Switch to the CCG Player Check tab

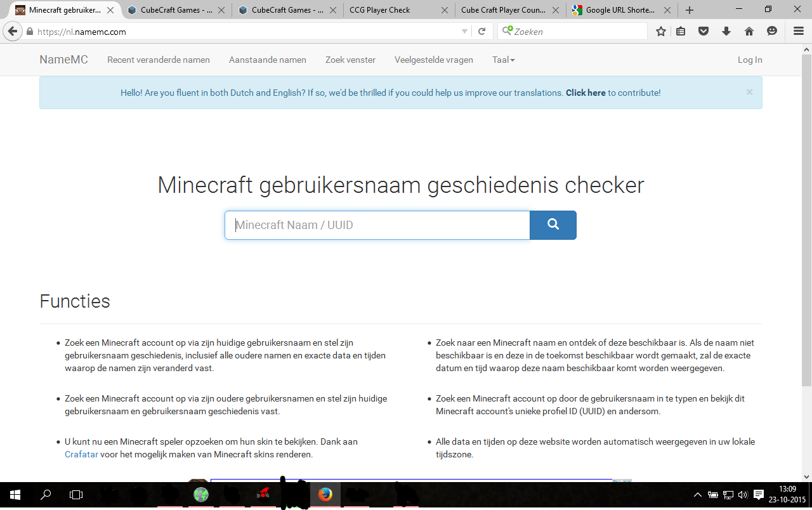click(398, 10)
